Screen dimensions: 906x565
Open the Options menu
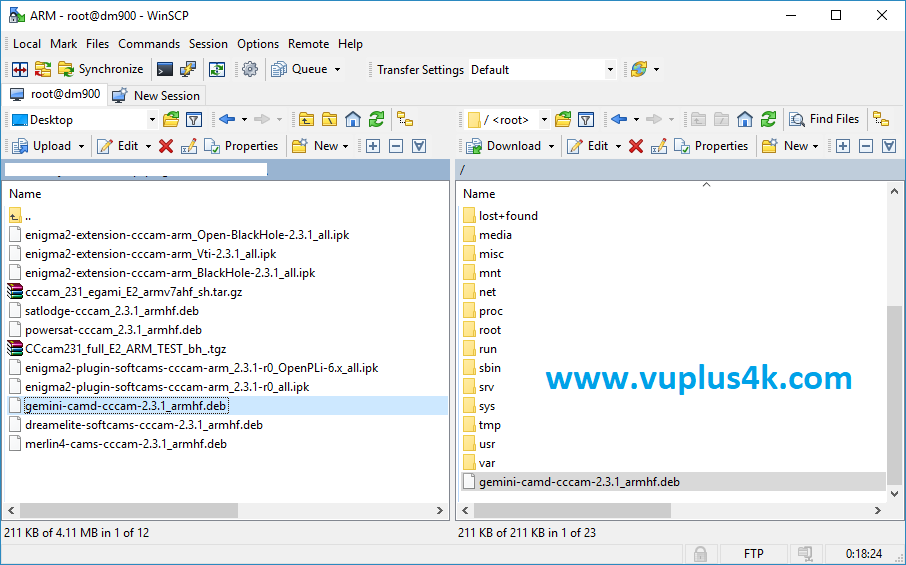click(258, 44)
